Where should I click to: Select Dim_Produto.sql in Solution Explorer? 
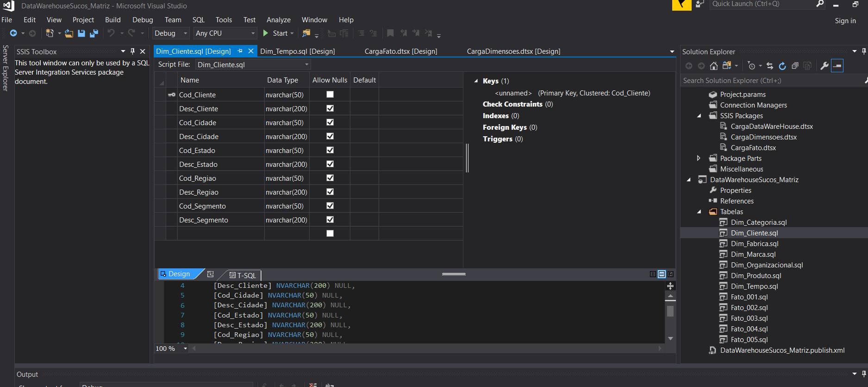coord(756,276)
